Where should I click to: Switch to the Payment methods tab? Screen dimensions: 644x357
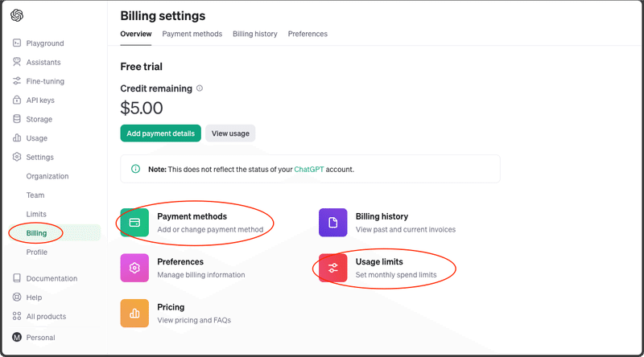(192, 34)
